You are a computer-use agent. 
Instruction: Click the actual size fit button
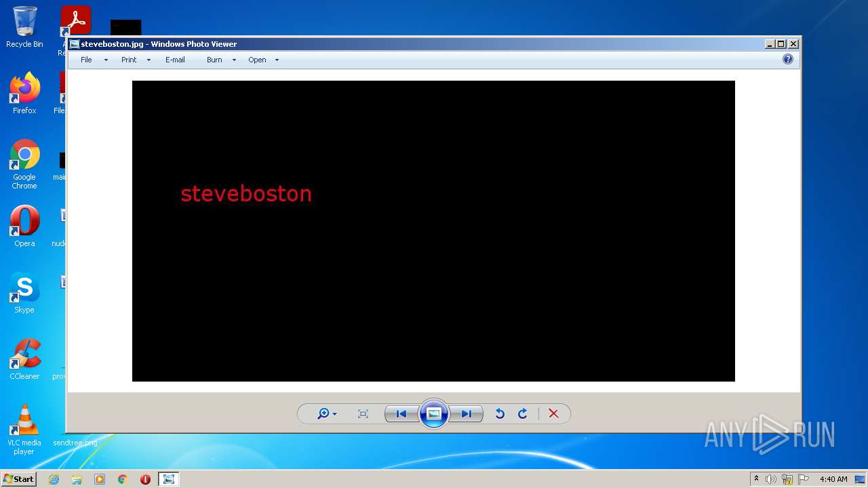tap(363, 414)
